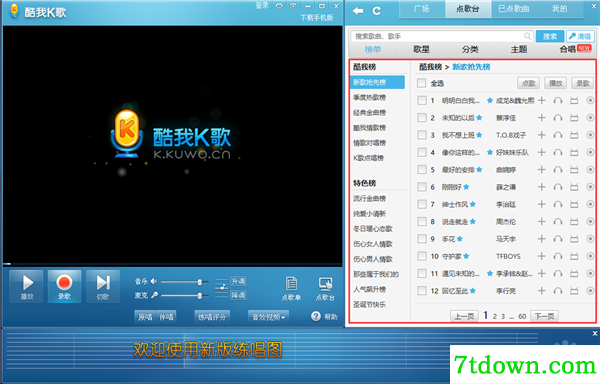
Task: Open help via the question mark icon
Action: (x=316, y=316)
